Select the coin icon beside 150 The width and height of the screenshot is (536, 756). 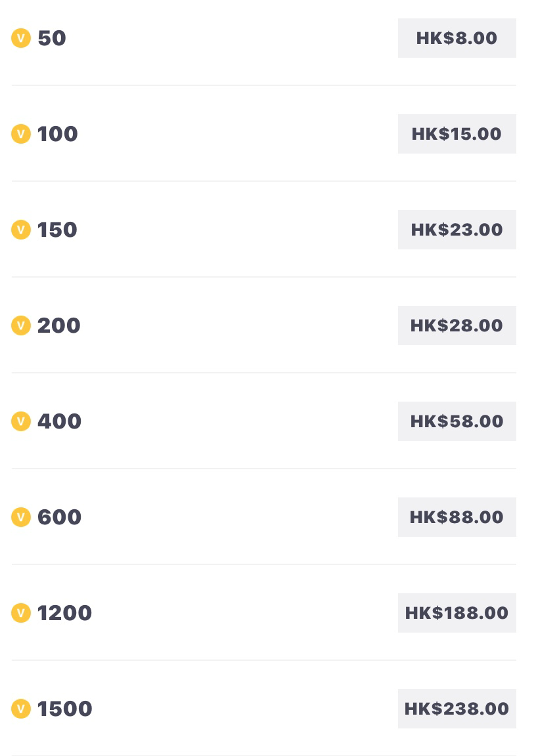tap(21, 230)
